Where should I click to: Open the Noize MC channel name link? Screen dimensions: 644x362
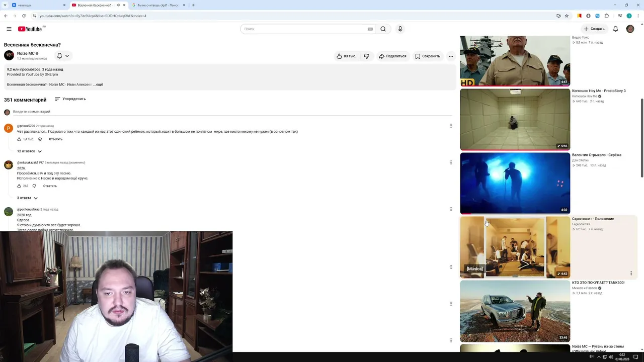pos(26,53)
